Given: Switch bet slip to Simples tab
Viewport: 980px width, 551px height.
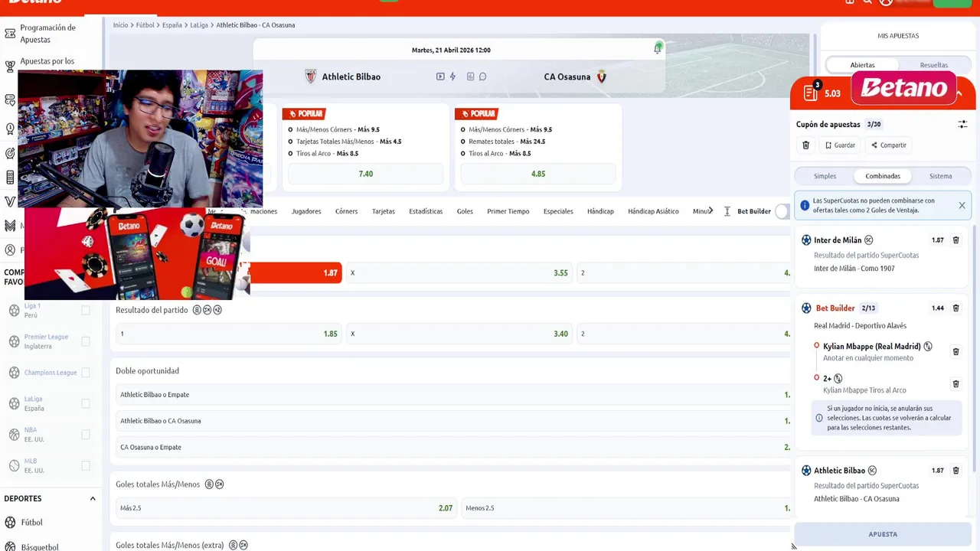Looking at the screenshot, I should [x=825, y=176].
